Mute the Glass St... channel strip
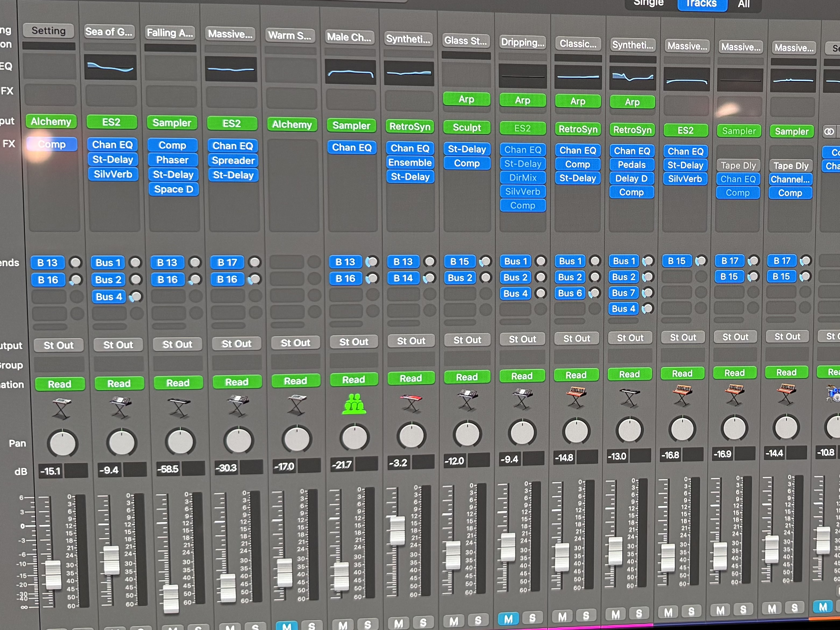840x630 pixels. [x=453, y=621]
